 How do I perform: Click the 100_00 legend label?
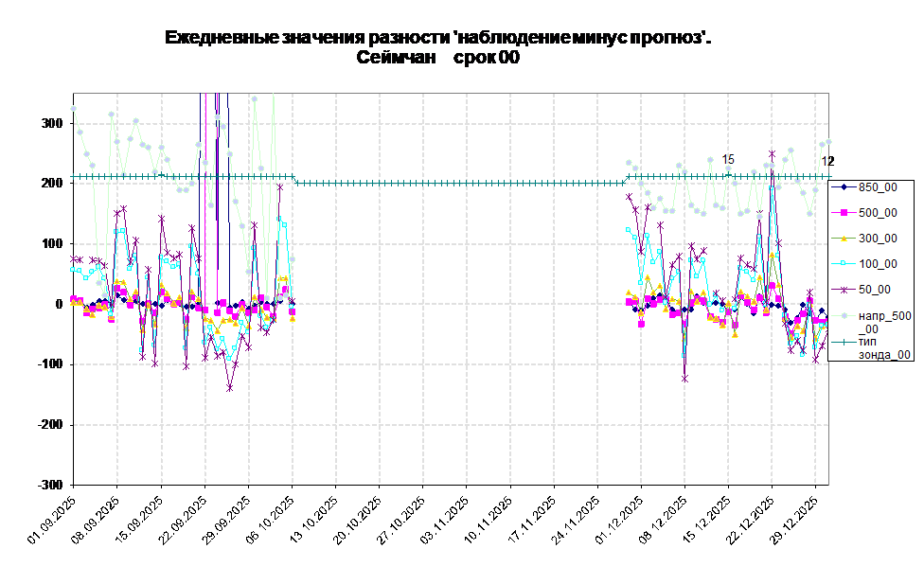click(878, 264)
